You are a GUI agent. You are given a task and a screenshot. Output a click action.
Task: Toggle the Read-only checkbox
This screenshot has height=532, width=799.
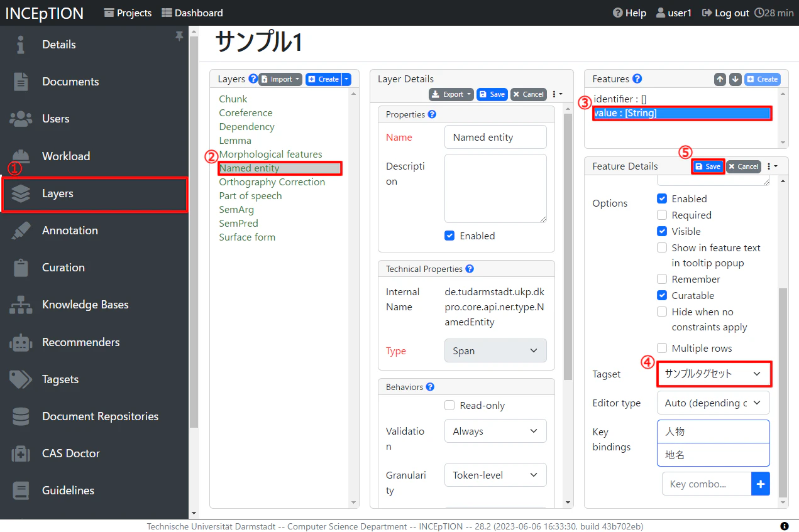[449, 405]
